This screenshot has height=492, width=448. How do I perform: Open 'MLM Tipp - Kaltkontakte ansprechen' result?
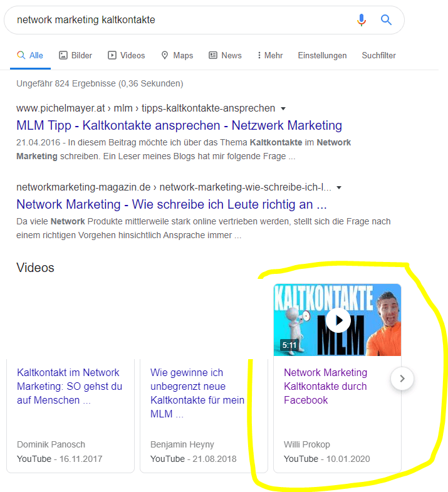pyautogui.click(x=179, y=125)
